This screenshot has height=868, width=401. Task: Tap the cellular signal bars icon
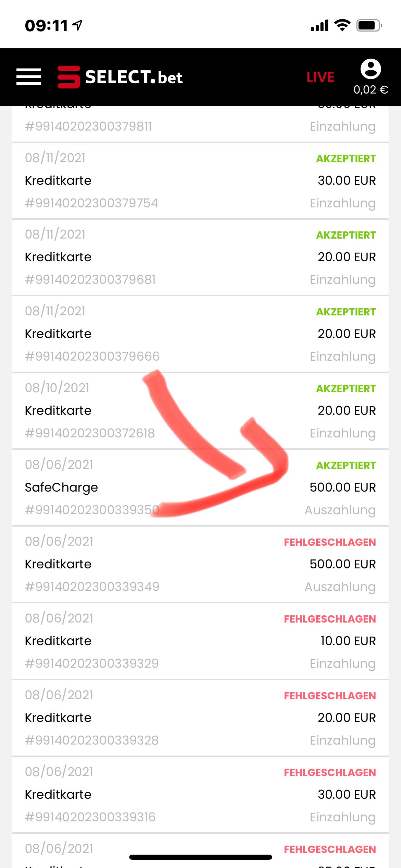tap(319, 26)
